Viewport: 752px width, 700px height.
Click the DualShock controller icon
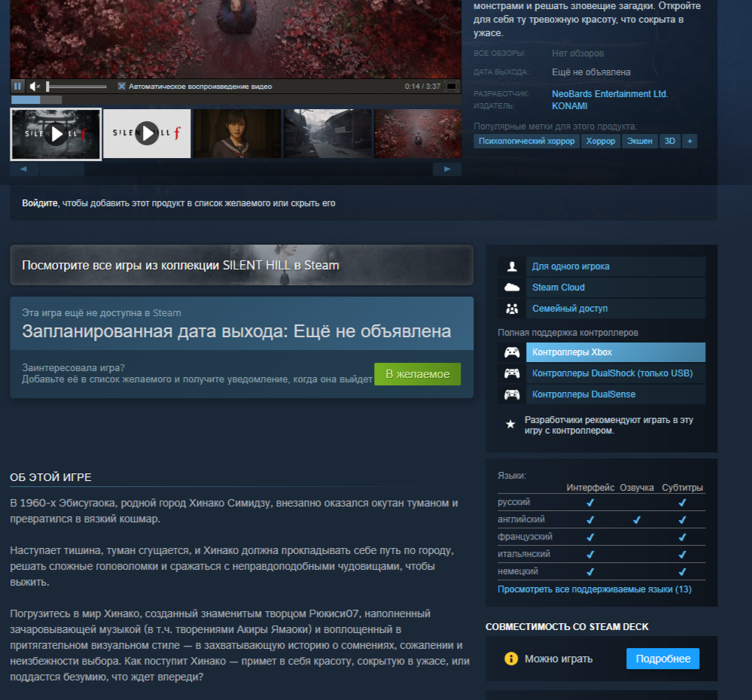[x=512, y=373]
